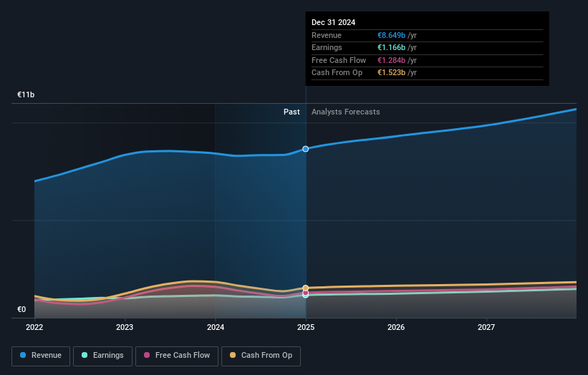588x375 pixels.
Task: Click 'Free Cash Flow' row label in tooltip
Action: (339, 60)
